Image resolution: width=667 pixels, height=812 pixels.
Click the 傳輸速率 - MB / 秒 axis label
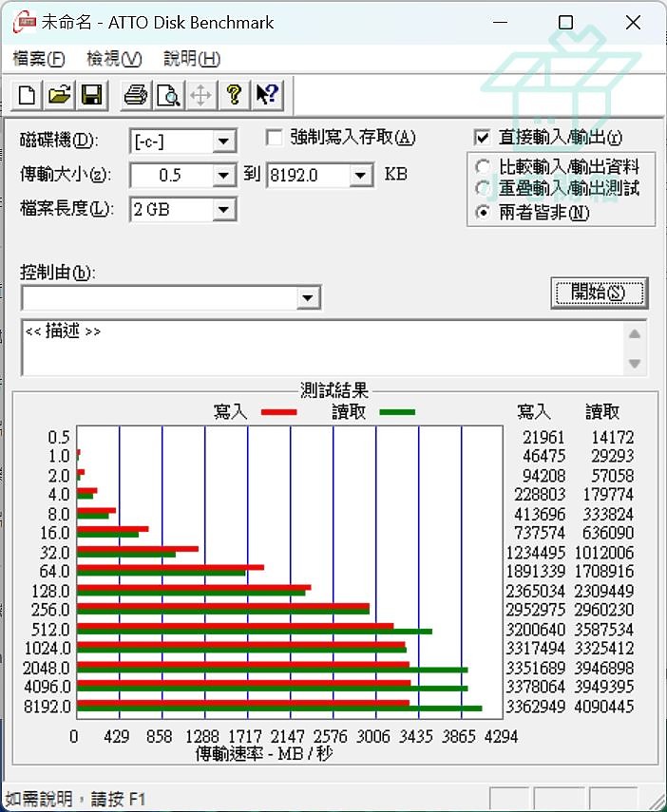tap(264, 754)
